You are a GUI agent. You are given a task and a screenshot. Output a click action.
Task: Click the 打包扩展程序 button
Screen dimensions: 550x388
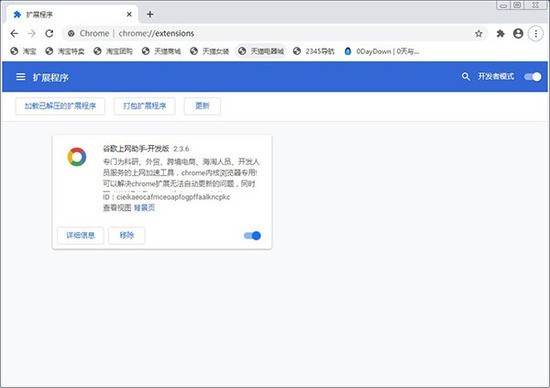[145, 106]
